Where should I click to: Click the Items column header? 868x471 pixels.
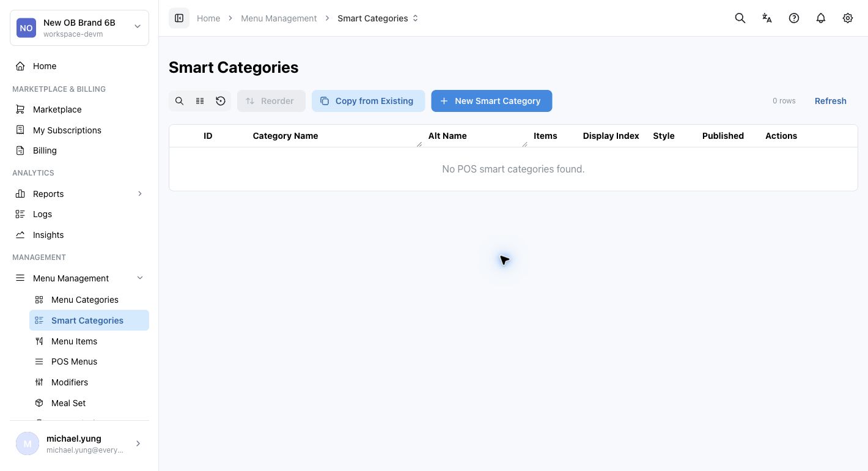tap(545, 136)
